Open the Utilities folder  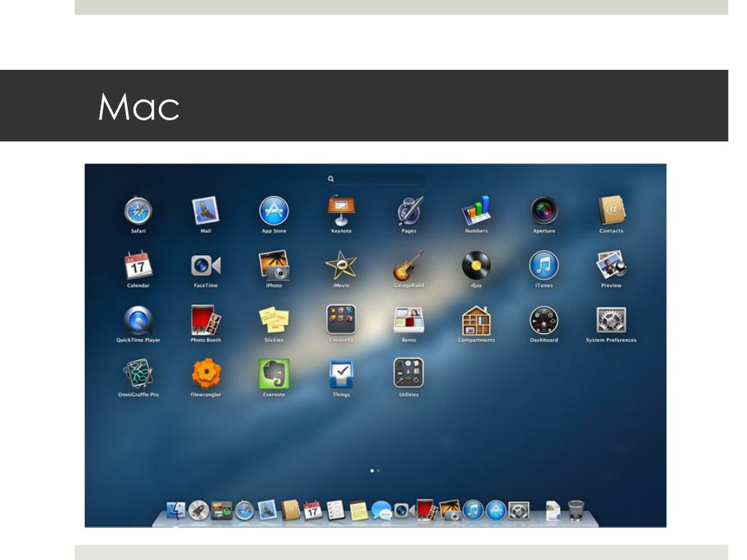pos(409,373)
